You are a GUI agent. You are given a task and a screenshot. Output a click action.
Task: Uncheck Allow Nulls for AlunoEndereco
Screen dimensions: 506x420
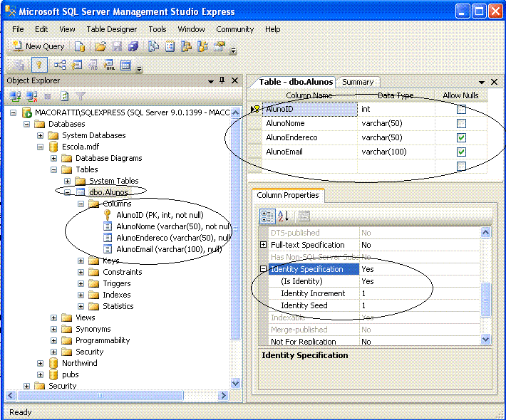tap(461, 137)
